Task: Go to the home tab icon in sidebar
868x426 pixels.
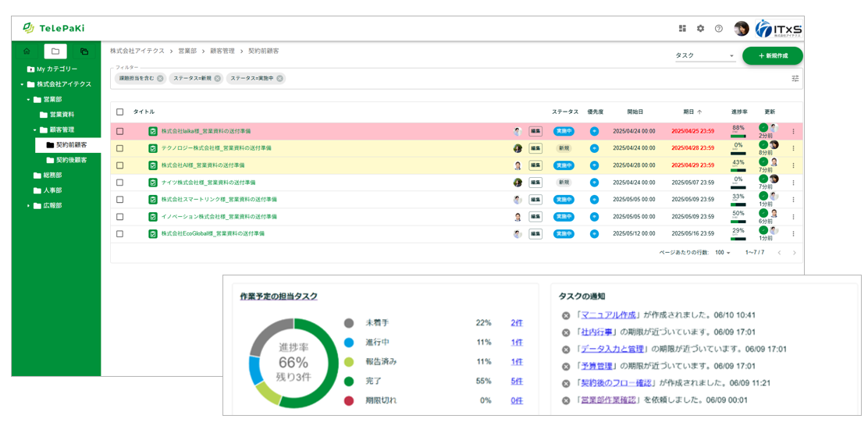Action: coord(27,51)
